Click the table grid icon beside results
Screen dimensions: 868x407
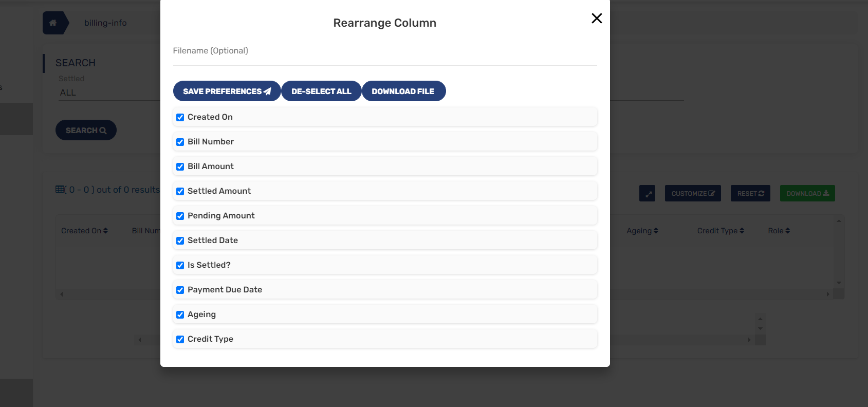(x=61, y=190)
